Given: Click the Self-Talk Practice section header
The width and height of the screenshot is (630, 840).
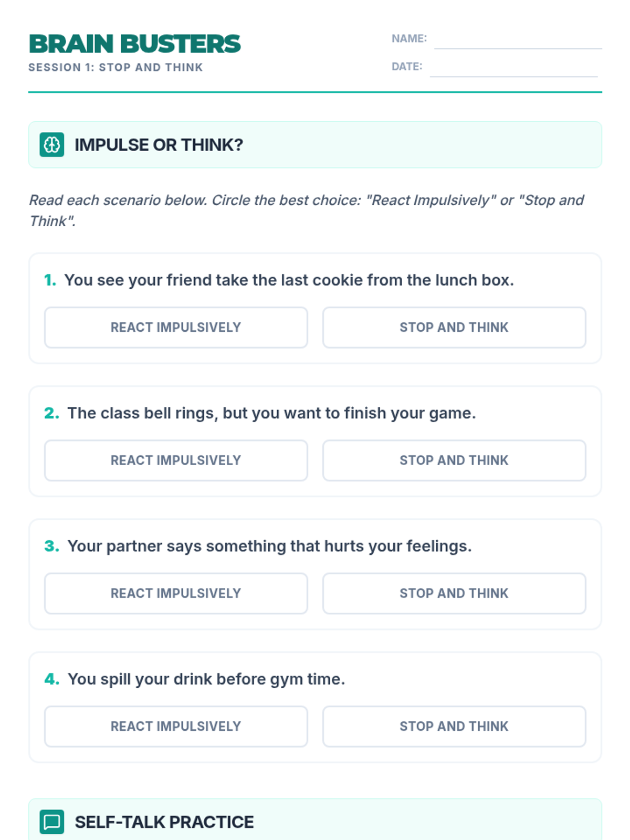Looking at the screenshot, I should (x=164, y=822).
